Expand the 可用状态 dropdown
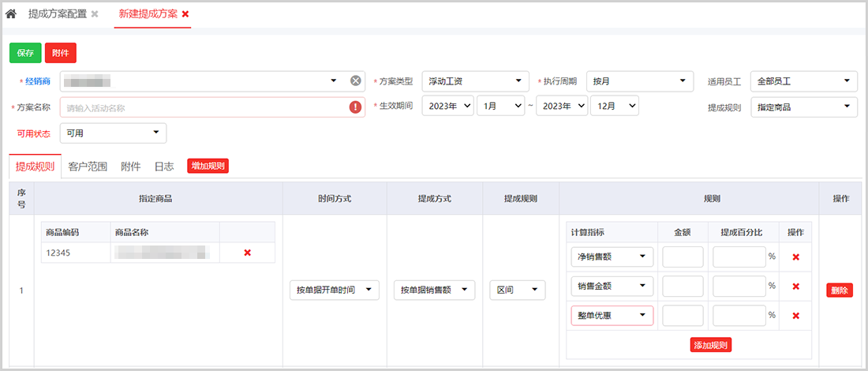The height and width of the screenshot is (371, 868). (113, 133)
